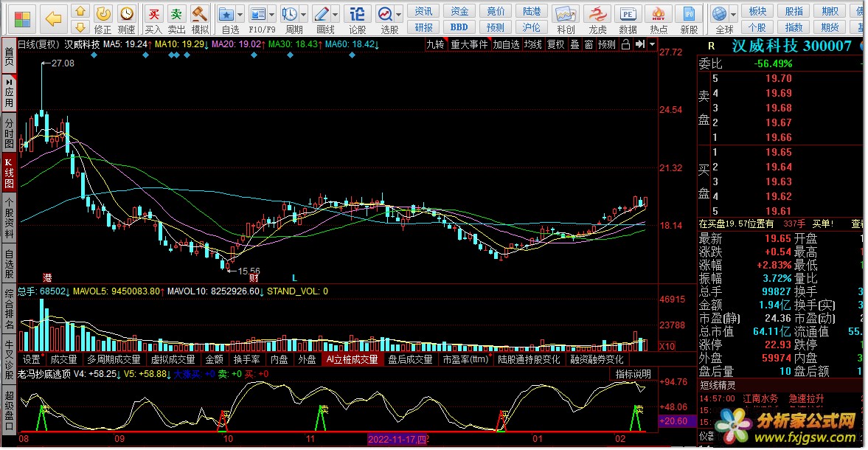Open the chart toolbar dropdown arrow
Viewport: 868px width, 450px height.
click(652, 44)
